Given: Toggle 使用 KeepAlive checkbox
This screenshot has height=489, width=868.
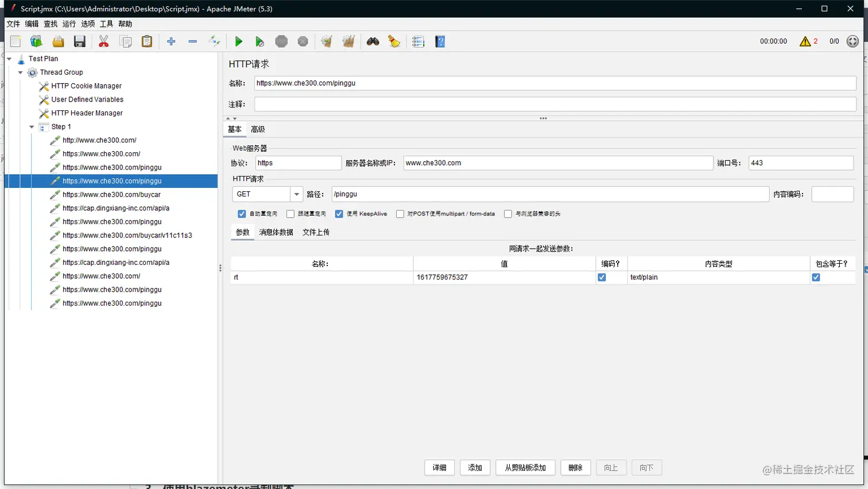Looking at the screenshot, I should click(x=339, y=214).
